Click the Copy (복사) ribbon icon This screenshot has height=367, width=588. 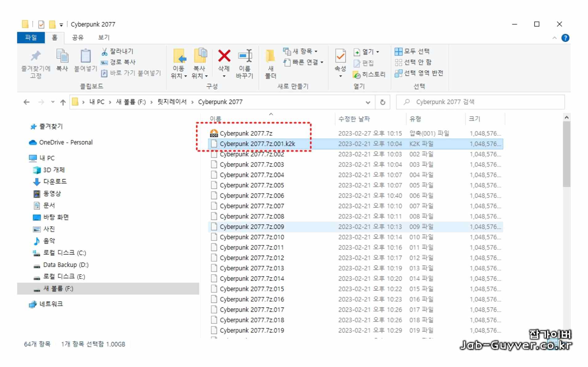click(62, 56)
